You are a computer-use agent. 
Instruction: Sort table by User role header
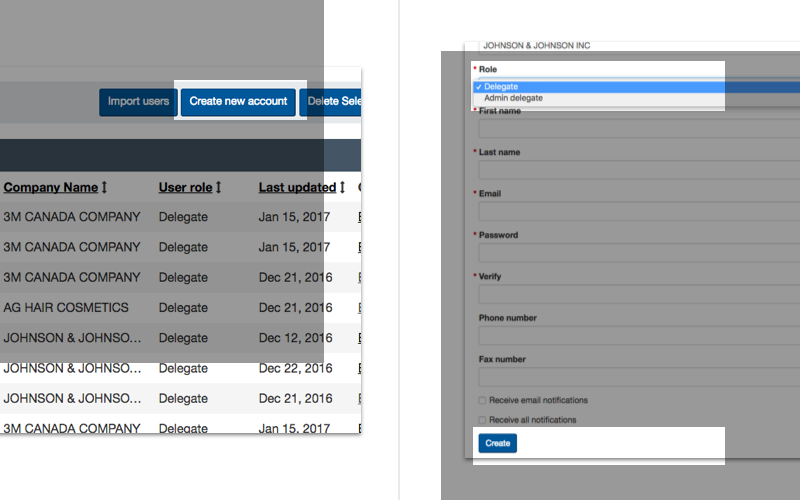click(x=185, y=188)
